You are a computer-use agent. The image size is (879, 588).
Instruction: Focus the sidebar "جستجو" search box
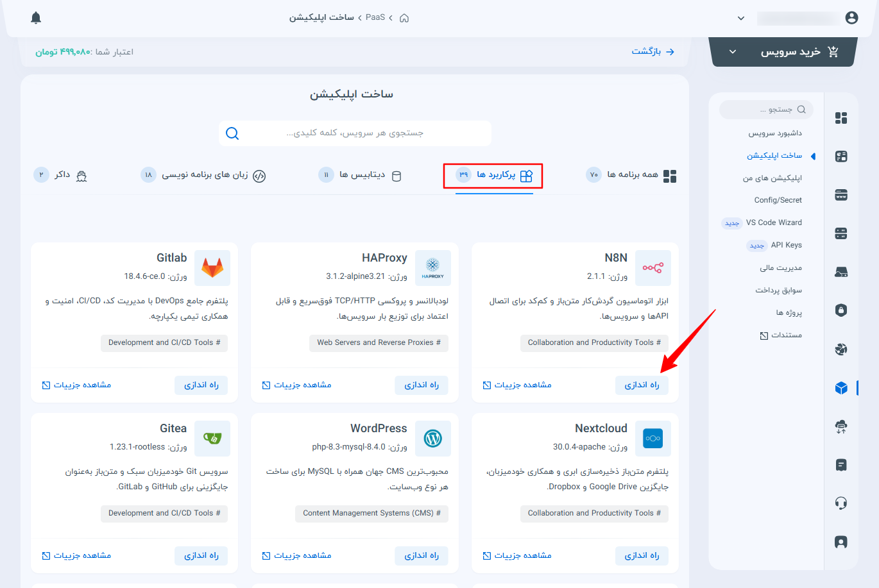pyautogui.click(x=766, y=110)
